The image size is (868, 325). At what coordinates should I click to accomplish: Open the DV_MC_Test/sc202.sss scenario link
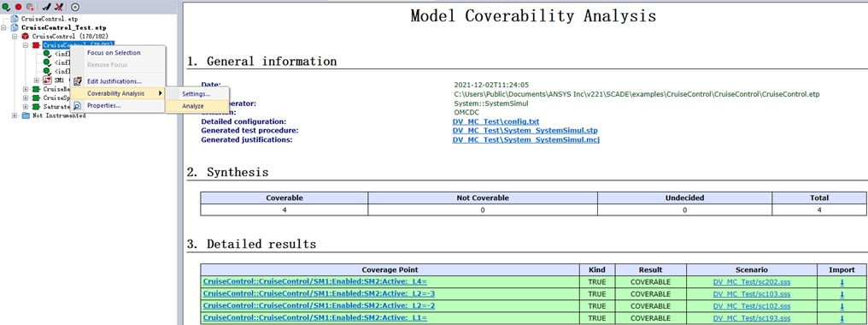[x=752, y=281]
